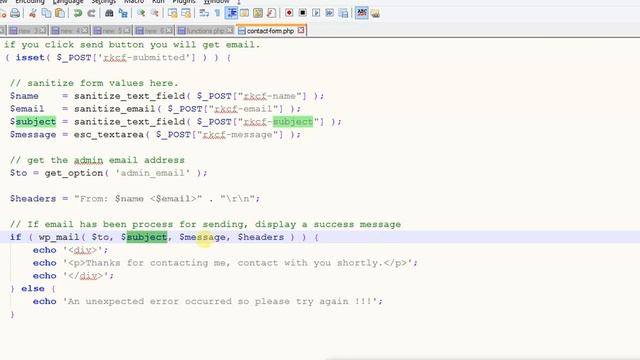The height and width of the screenshot is (360, 640).
Task: Enable synchronized horizontal scrolling icon
Action: click(x=186, y=13)
